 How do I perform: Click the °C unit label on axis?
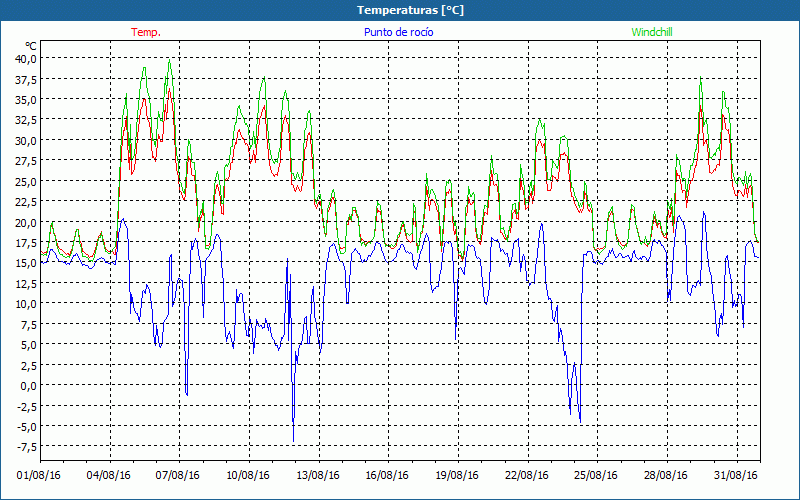[x=31, y=46]
